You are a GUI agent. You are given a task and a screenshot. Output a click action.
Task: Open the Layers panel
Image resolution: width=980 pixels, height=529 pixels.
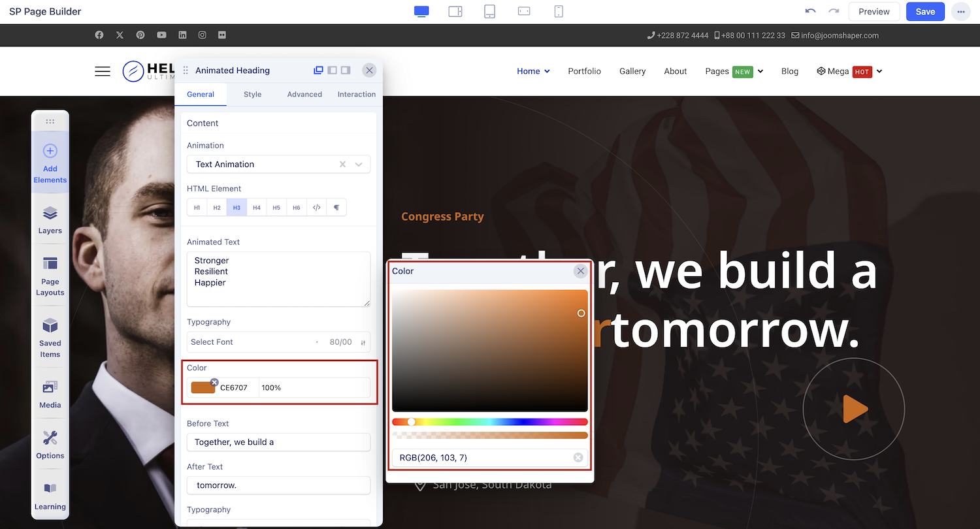(x=50, y=220)
